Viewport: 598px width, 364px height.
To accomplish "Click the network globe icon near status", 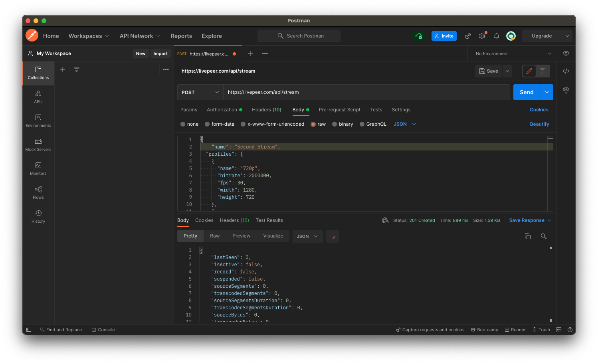I will click(385, 220).
